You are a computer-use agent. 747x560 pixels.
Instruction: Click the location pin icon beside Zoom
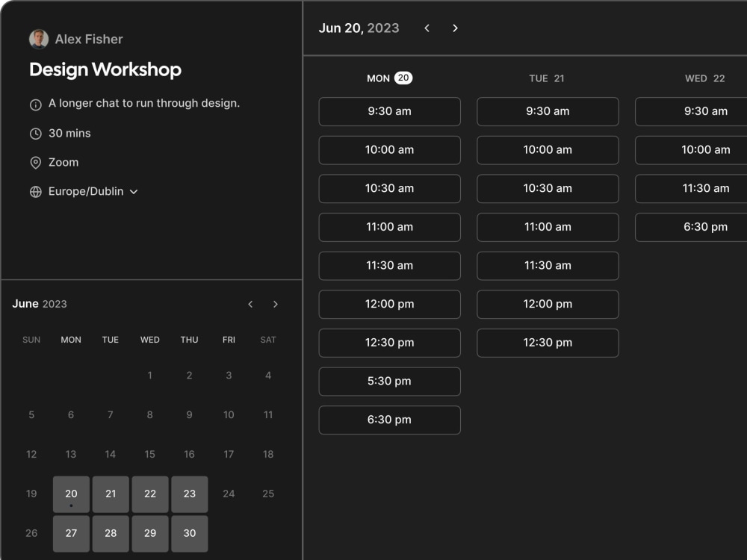click(x=36, y=163)
